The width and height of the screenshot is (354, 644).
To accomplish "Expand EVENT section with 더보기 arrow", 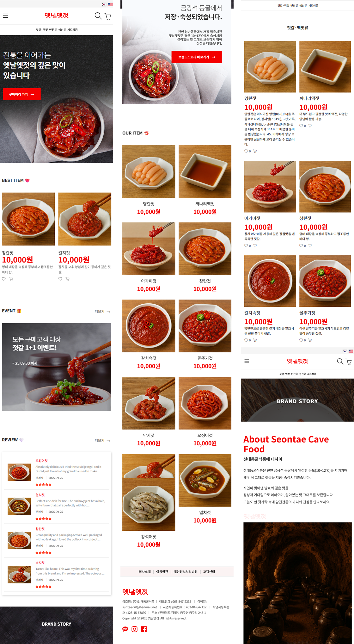I will (x=103, y=312).
